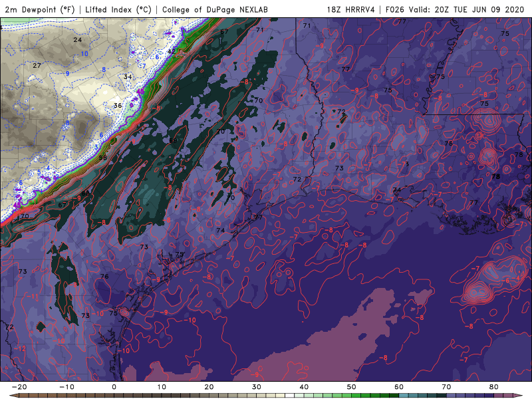This screenshot has width=532, height=399.
Task: Click the black dewpoint value 27 on the map
Action: (37, 65)
